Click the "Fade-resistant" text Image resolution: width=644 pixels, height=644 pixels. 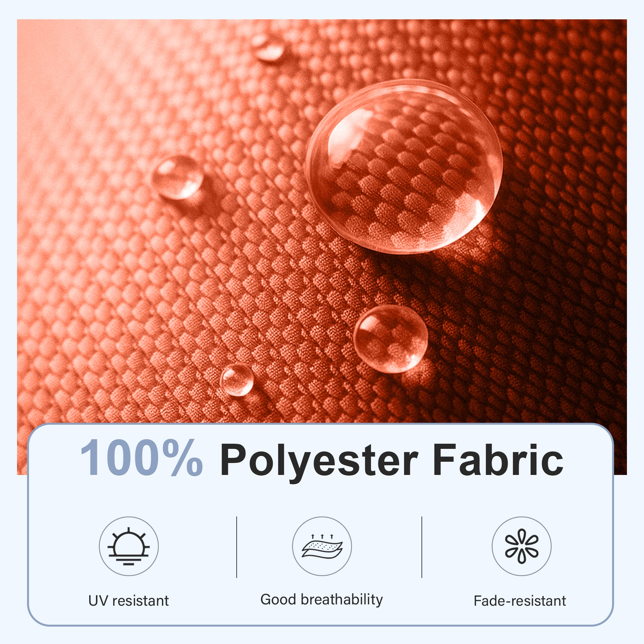click(x=520, y=601)
